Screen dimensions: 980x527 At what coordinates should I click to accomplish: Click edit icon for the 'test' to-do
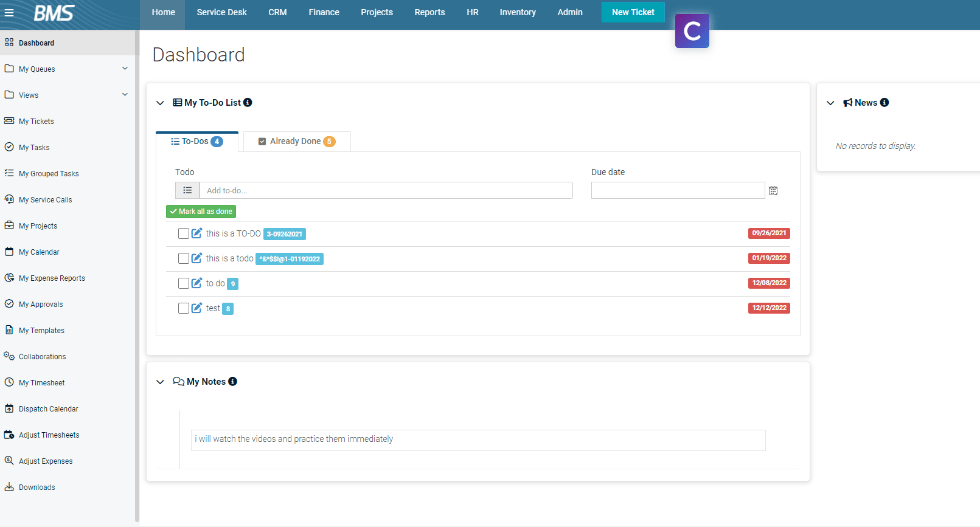(196, 308)
